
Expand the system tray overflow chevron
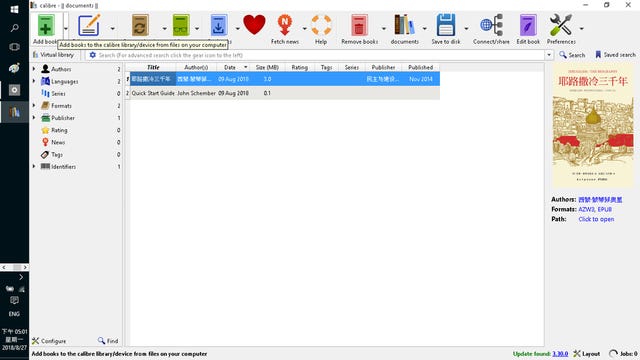click(21, 277)
